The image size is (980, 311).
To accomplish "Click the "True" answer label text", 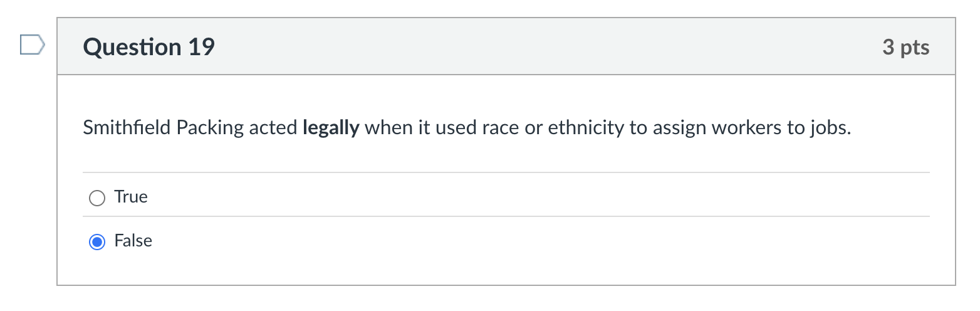I will pyautogui.click(x=131, y=197).
